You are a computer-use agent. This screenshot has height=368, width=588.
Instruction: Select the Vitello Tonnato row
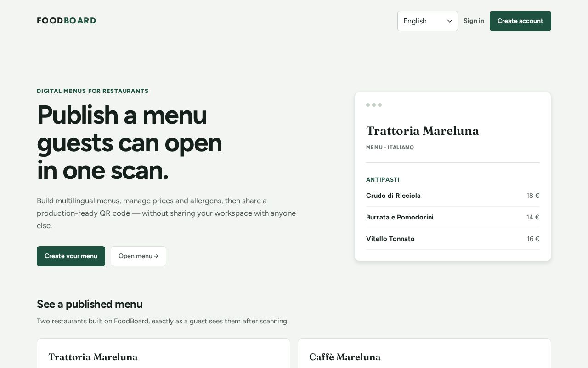[453, 239]
